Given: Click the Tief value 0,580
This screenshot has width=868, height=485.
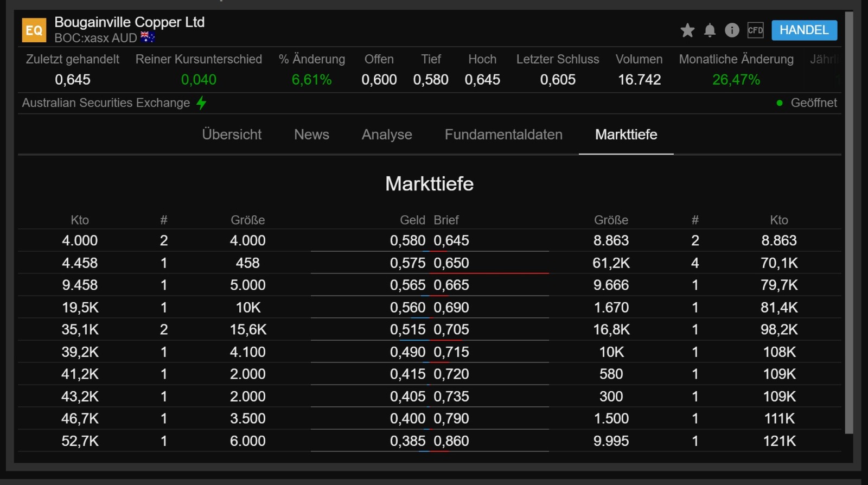Looking at the screenshot, I should [x=431, y=80].
